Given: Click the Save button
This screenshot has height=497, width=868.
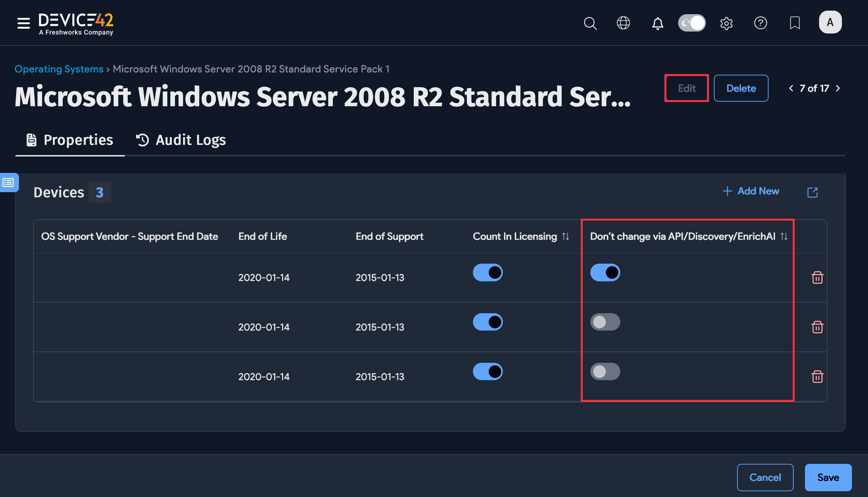Looking at the screenshot, I should point(828,477).
